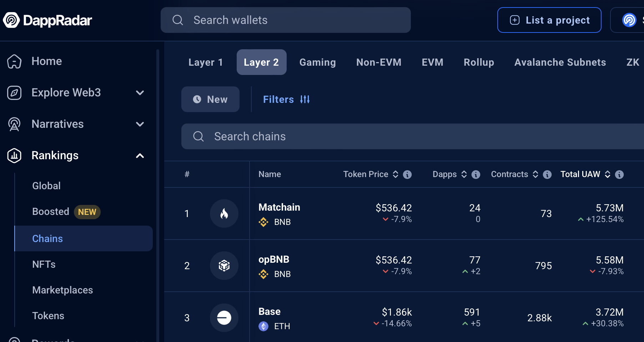This screenshot has height=342, width=644.
Task: Go to Home in the sidebar
Action: click(47, 61)
